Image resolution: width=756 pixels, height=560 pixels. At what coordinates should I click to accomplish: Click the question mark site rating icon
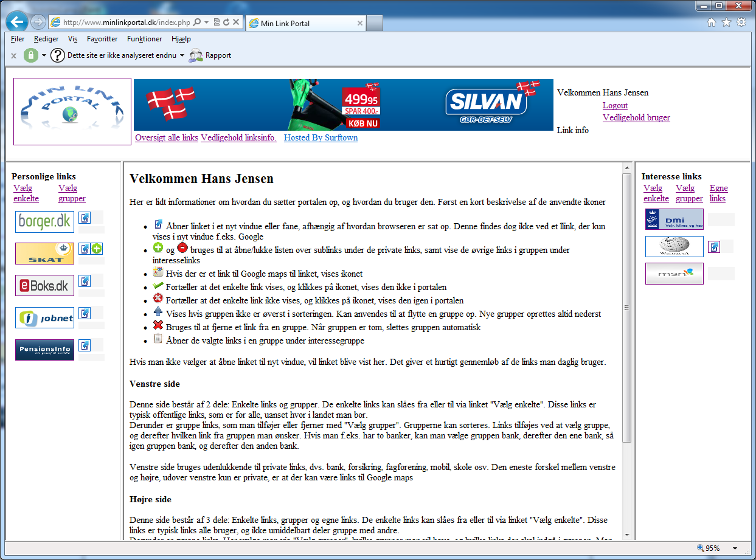(57, 55)
